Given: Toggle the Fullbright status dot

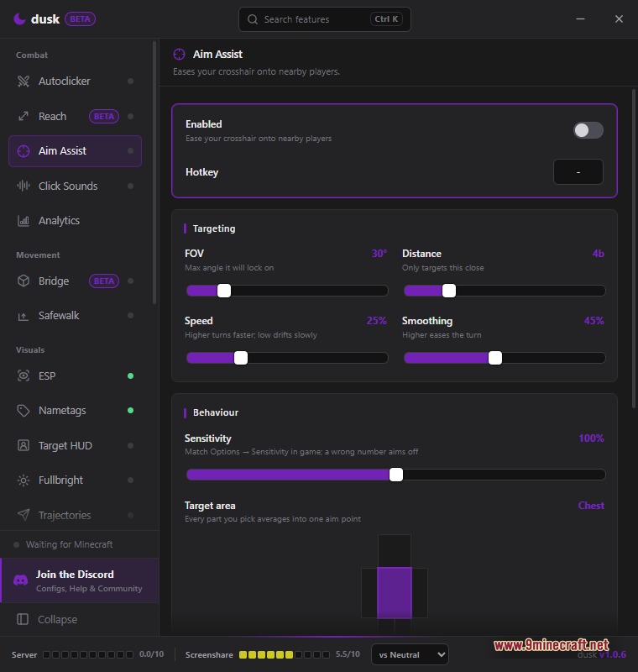Looking at the screenshot, I should click(131, 480).
